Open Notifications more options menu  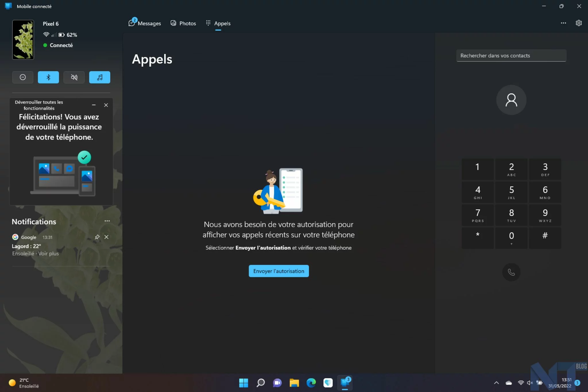click(x=107, y=221)
